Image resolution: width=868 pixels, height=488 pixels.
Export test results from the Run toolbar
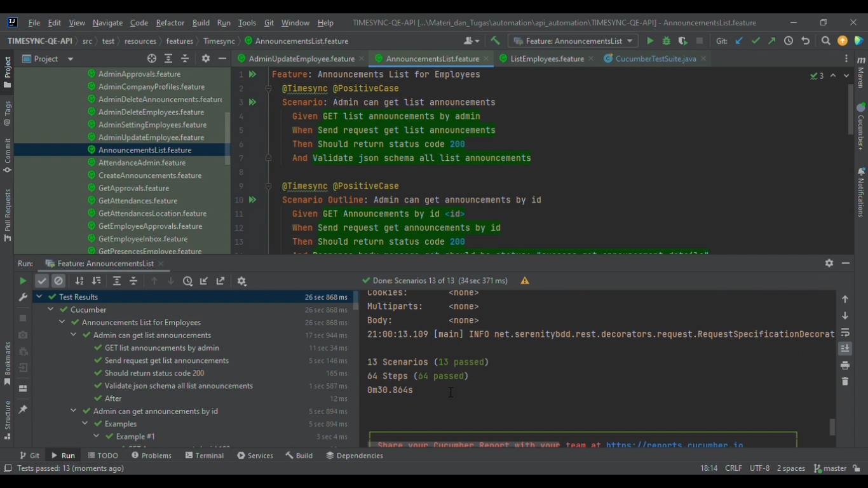(x=220, y=280)
